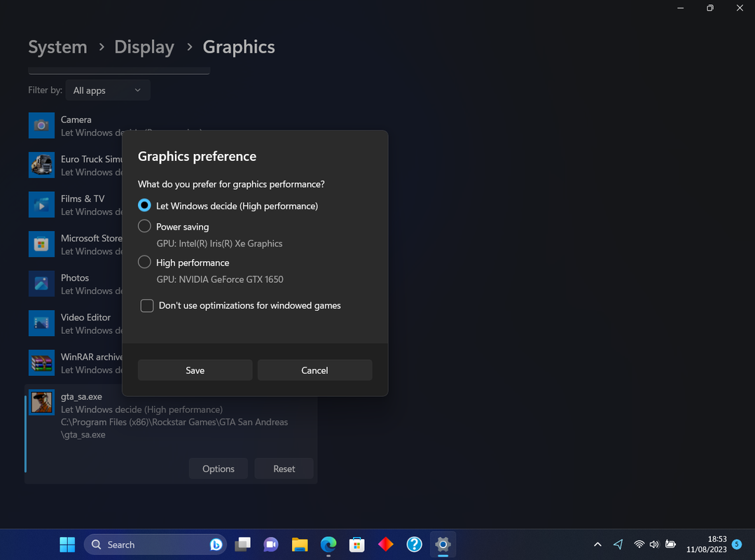Click the gta_sa.exe entry name

81,397
